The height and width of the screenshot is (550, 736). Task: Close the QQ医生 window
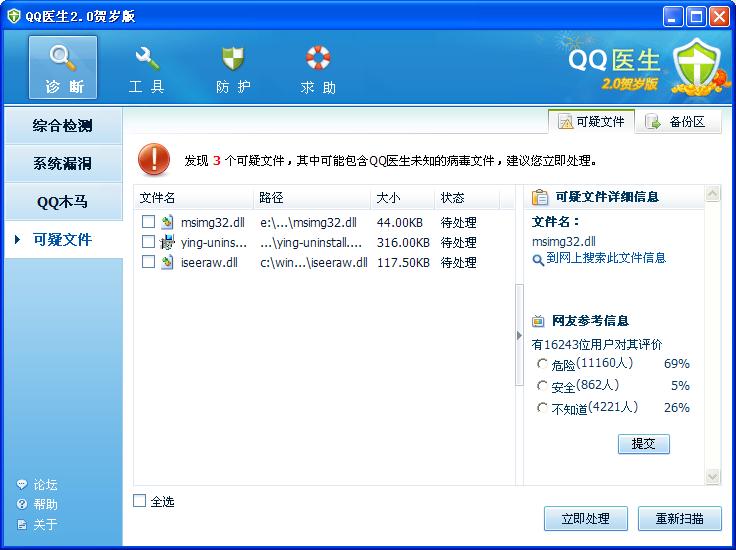pyautogui.click(x=719, y=17)
